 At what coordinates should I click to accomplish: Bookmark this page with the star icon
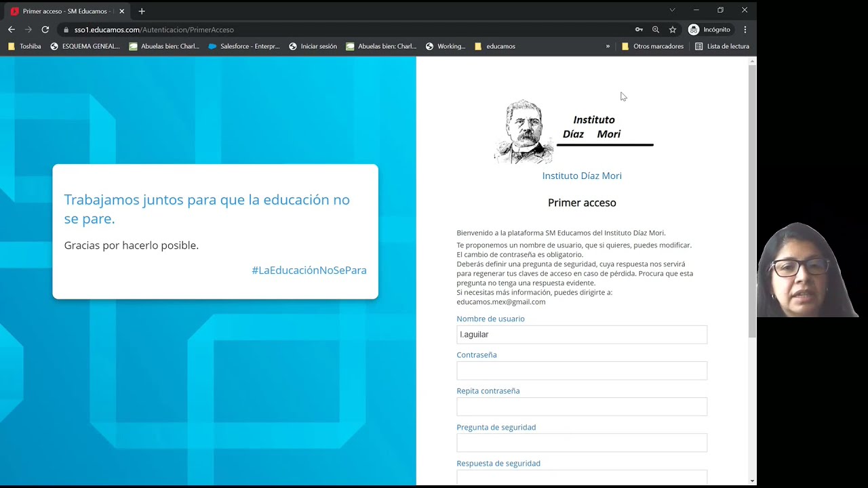[x=673, y=30]
